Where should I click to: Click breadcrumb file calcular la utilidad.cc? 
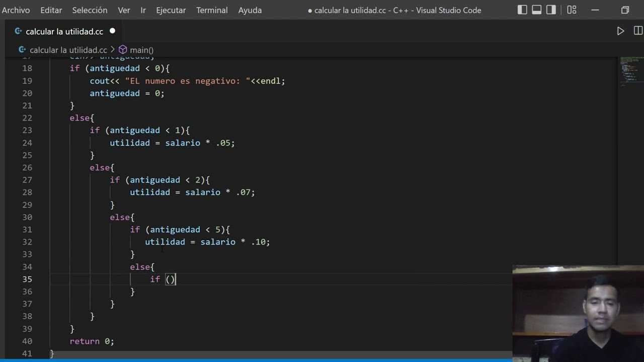(68, 50)
